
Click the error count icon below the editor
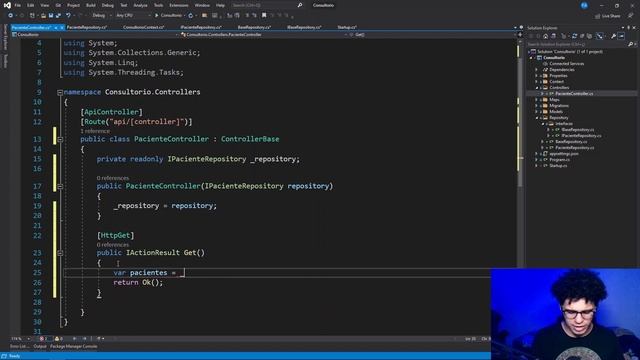[43, 339]
